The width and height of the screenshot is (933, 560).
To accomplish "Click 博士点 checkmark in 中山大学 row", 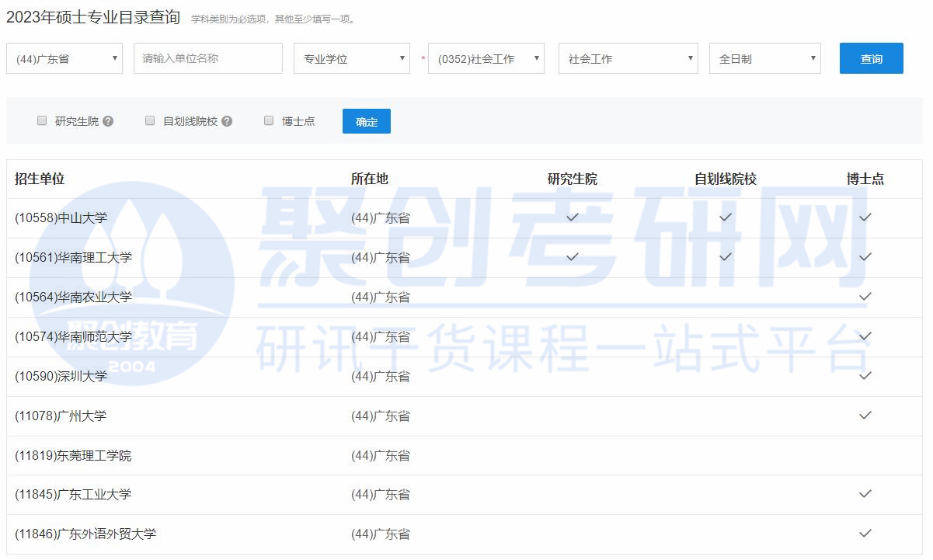I will (865, 217).
